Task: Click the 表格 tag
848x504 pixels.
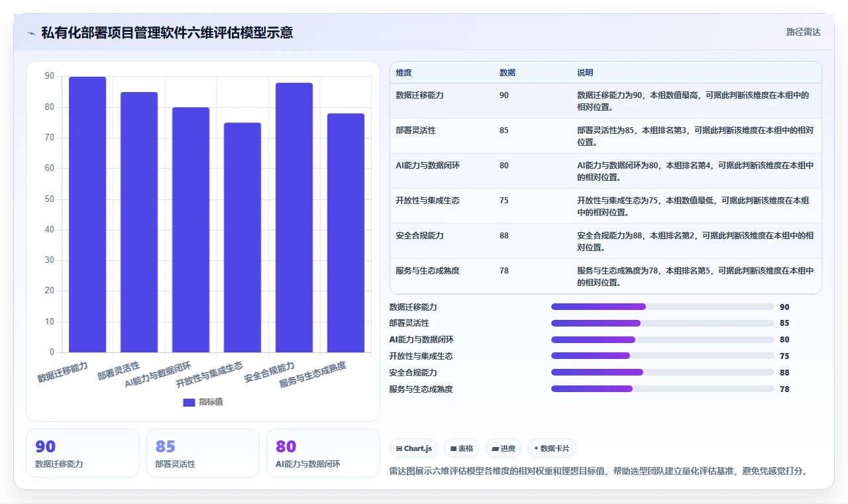Action: click(462, 448)
